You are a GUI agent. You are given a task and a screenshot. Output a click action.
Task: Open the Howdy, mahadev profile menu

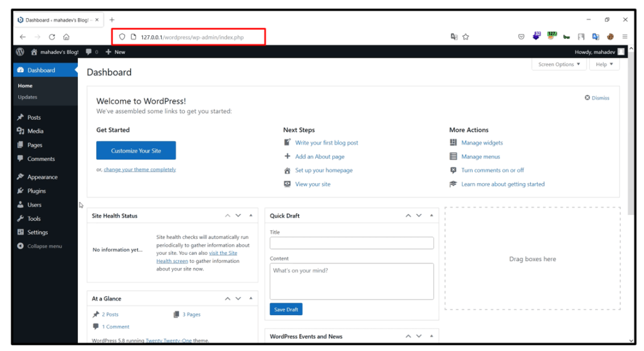coord(599,52)
